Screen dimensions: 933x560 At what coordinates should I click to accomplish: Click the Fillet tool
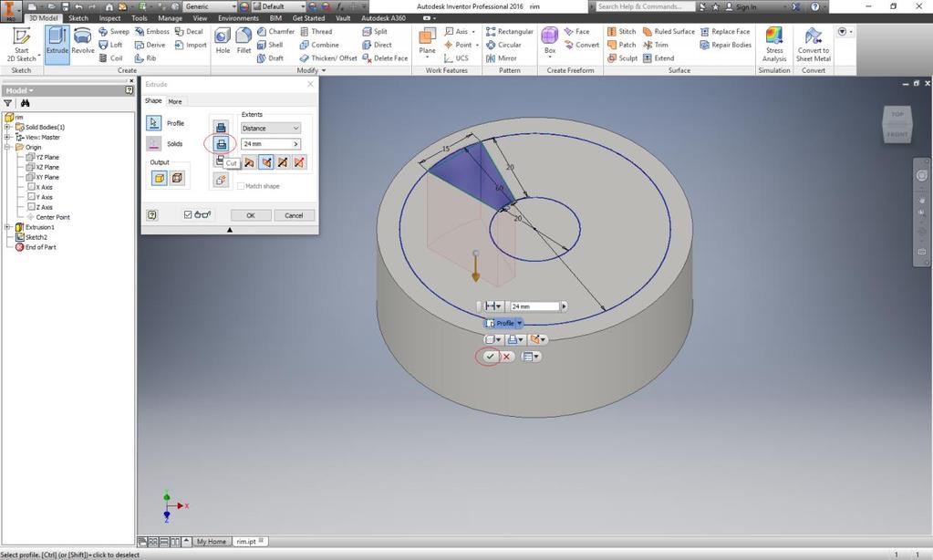244,41
